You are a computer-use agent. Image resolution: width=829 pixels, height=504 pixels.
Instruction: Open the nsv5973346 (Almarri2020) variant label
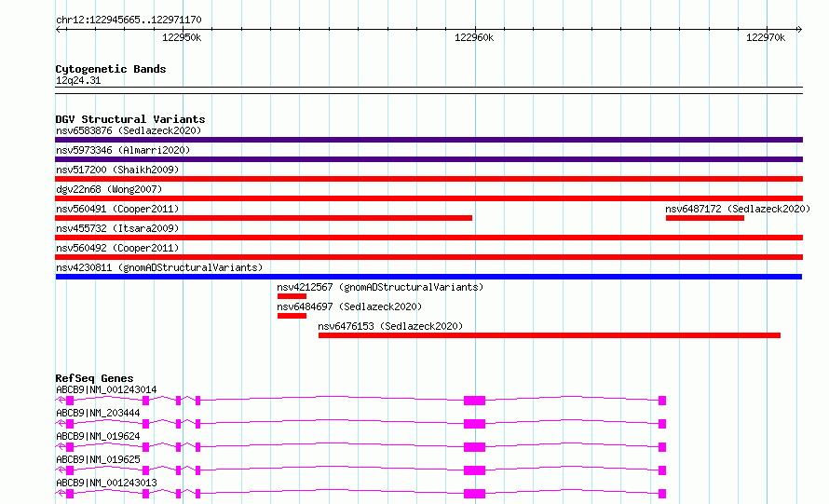[123, 150]
